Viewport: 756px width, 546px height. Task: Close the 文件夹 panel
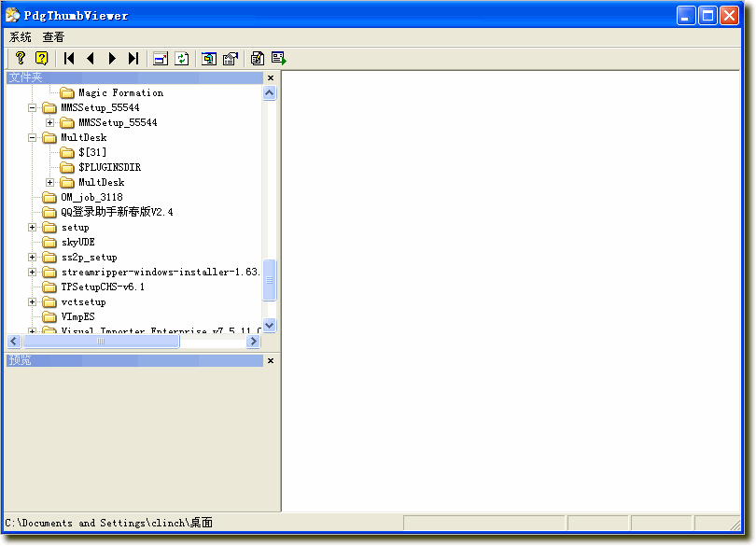(x=270, y=77)
